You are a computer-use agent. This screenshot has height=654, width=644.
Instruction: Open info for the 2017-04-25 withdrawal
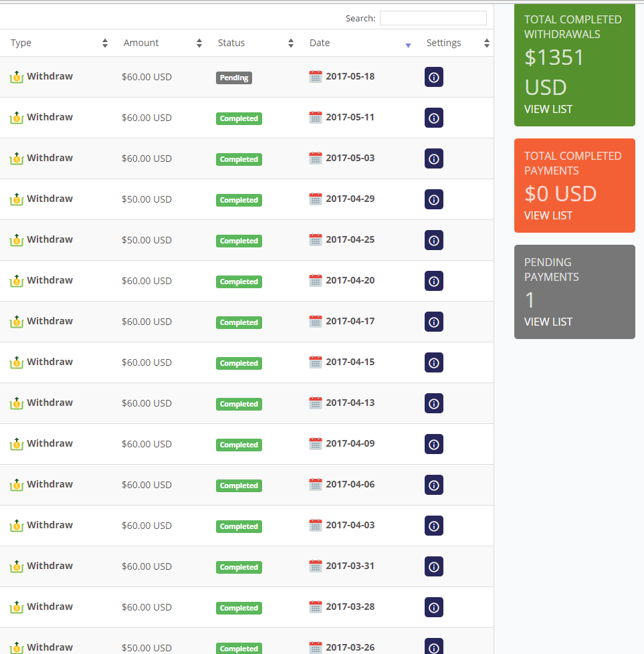[x=434, y=240]
